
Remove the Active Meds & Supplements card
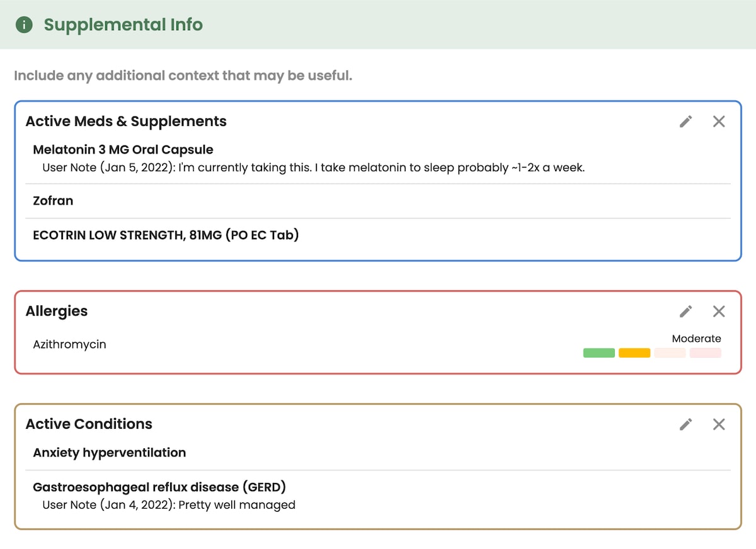(x=719, y=122)
